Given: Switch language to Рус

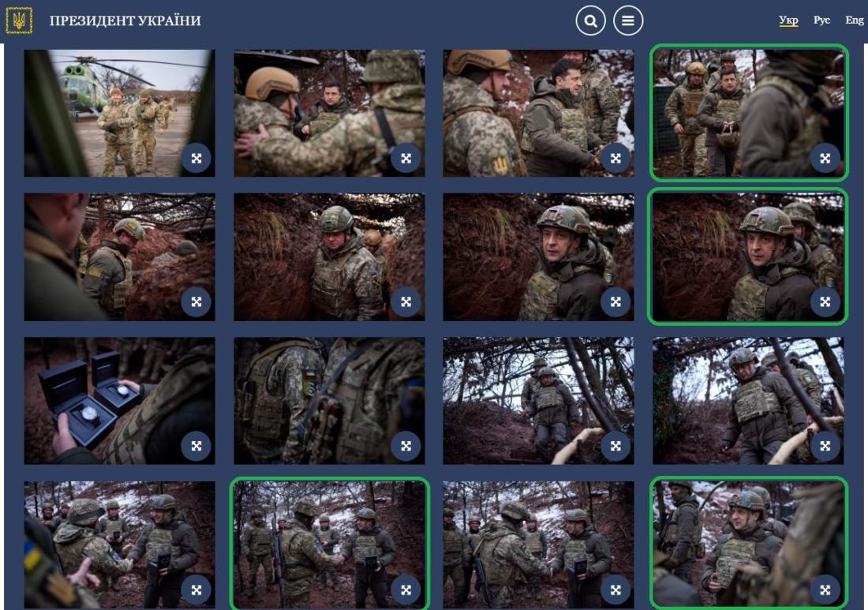Looking at the screenshot, I should click(x=821, y=20).
